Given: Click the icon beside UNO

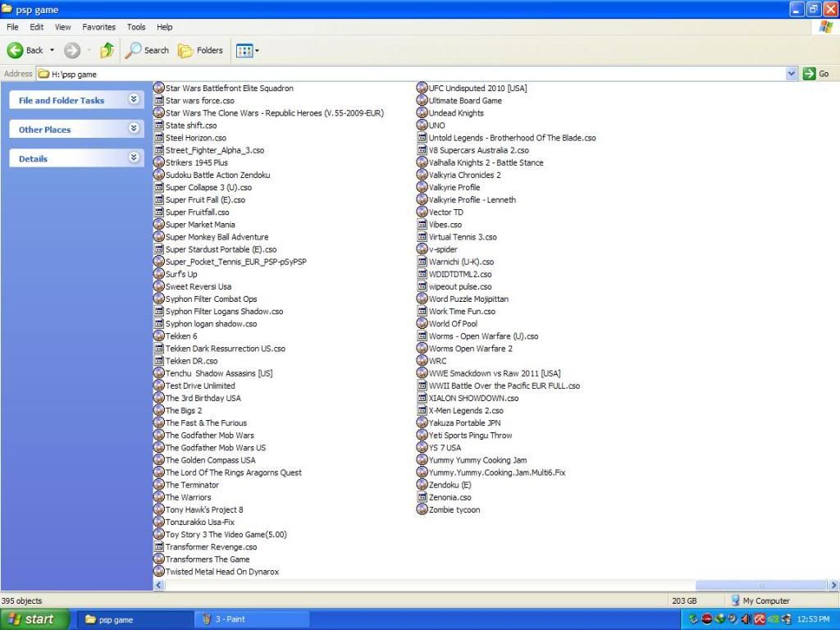Looking at the screenshot, I should [x=422, y=126].
